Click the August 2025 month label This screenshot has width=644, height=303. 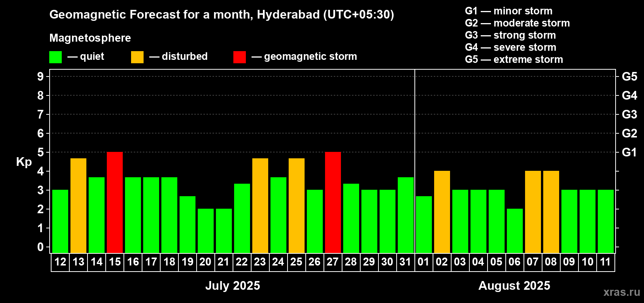pyautogui.click(x=514, y=286)
